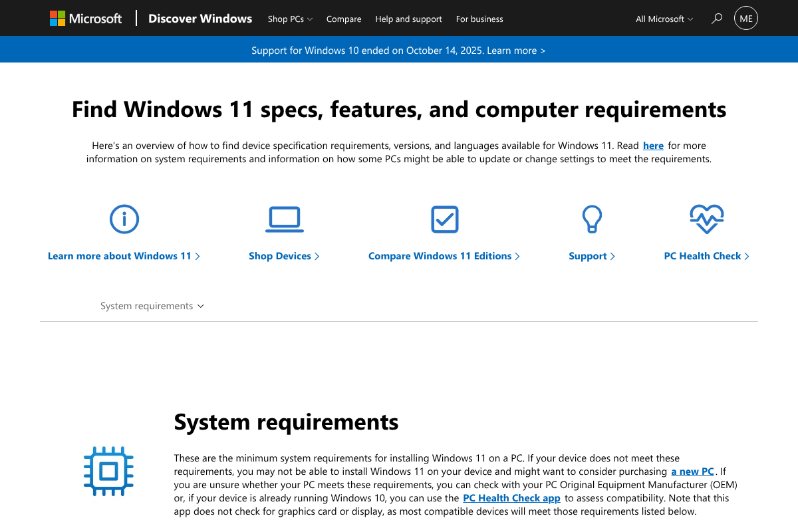Click the heartbeat PC Health Check icon

coord(707,219)
